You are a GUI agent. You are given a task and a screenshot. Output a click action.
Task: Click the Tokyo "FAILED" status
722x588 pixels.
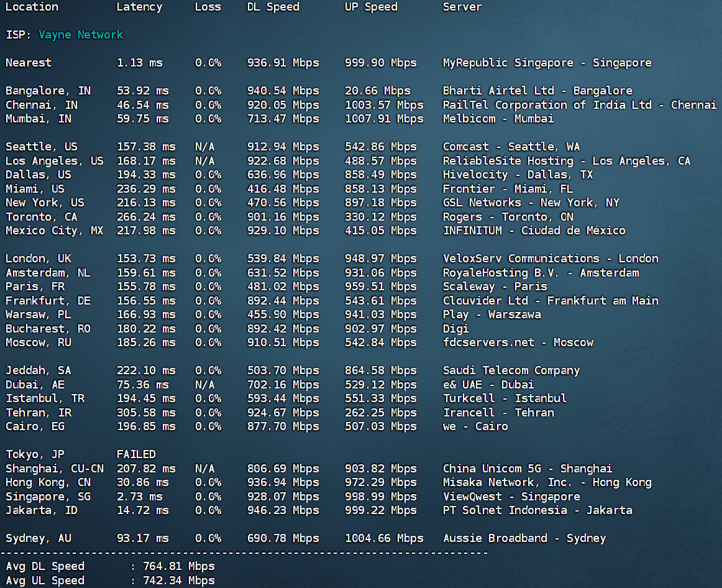(x=136, y=454)
